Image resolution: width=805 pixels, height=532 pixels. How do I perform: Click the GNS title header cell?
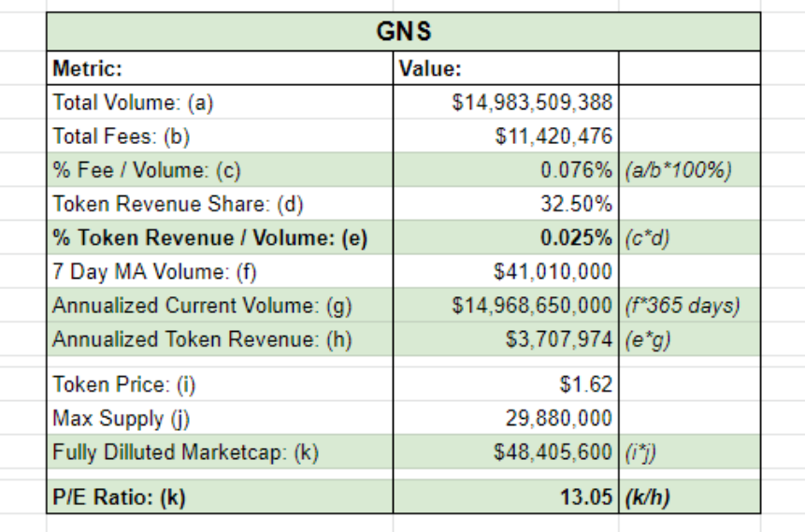click(404, 32)
